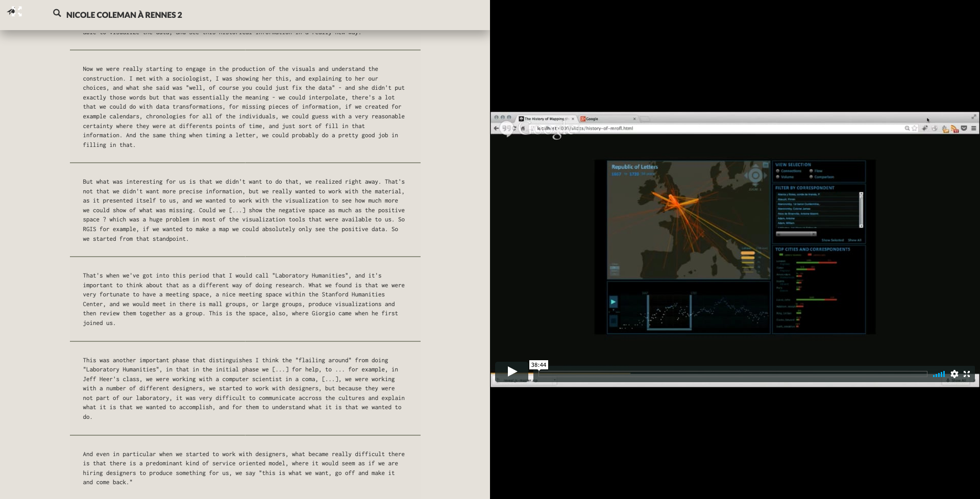Open video settings gear
This screenshot has height=499, width=980.
[x=954, y=374]
